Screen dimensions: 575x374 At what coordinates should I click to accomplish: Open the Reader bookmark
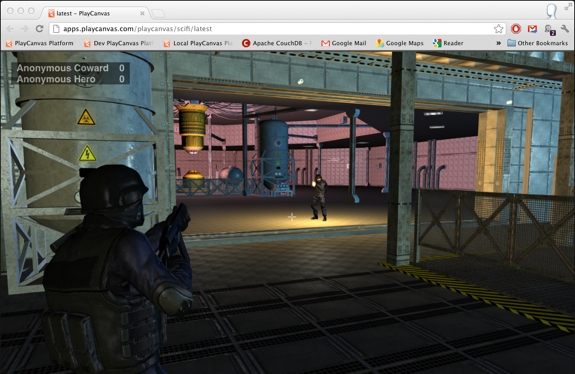[x=448, y=43]
